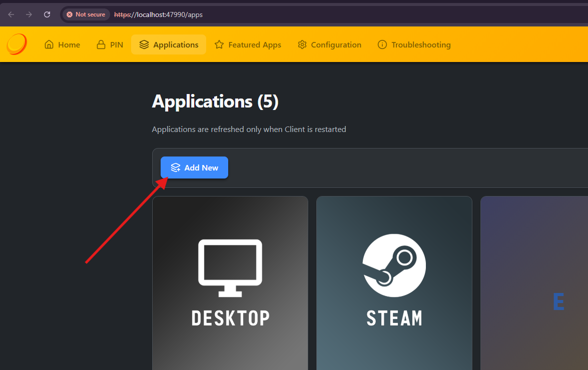
Task: Click the 'Applications are refreshed only' note
Action: pyautogui.click(x=249, y=129)
